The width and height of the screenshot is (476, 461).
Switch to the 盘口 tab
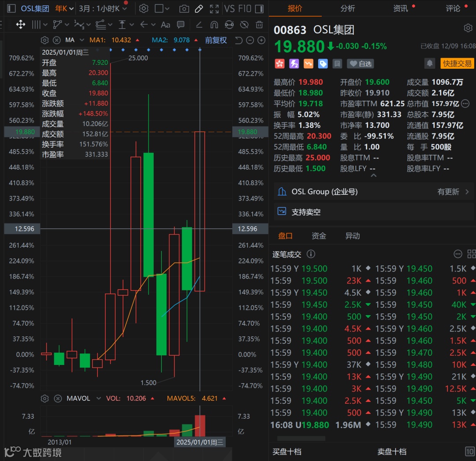285,236
